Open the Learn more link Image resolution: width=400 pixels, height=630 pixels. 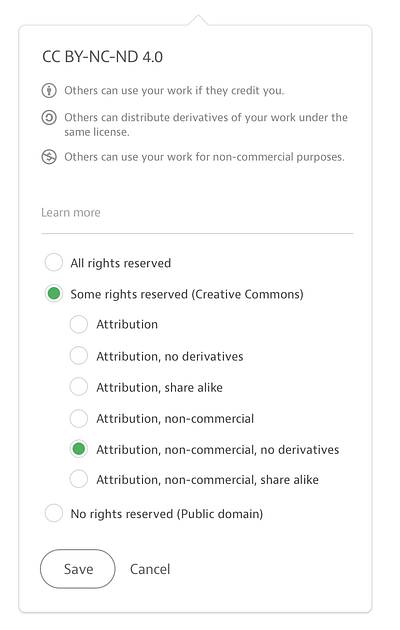pos(71,212)
